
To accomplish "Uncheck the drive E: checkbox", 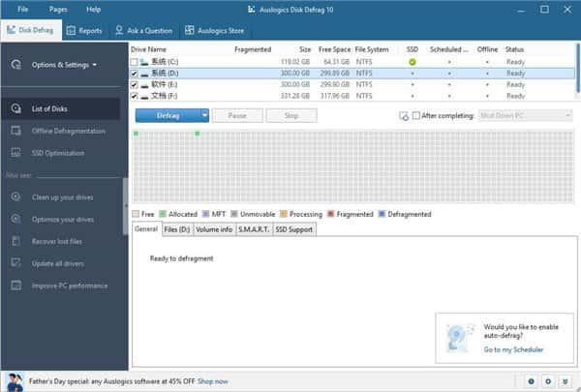I will click(135, 84).
